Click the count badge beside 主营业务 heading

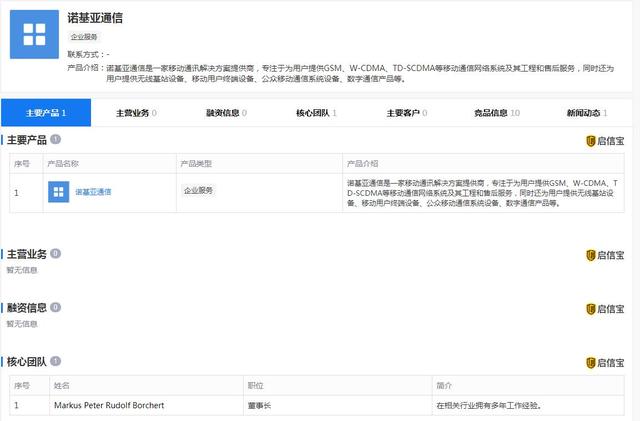[56, 254]
